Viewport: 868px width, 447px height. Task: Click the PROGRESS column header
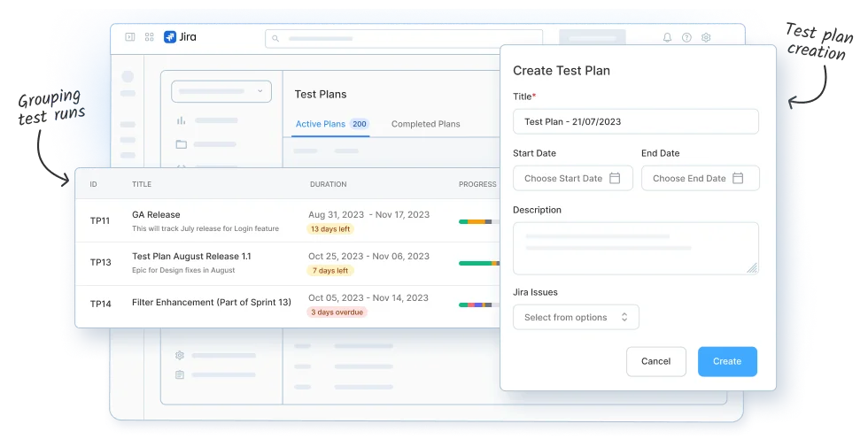click(x=477, y=184)
